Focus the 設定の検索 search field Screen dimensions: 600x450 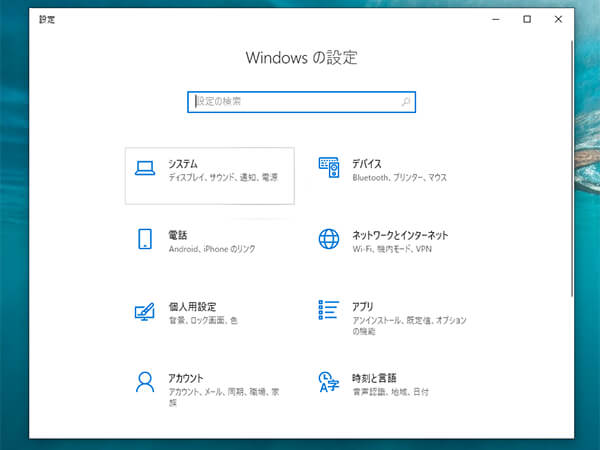pos(302,102)
